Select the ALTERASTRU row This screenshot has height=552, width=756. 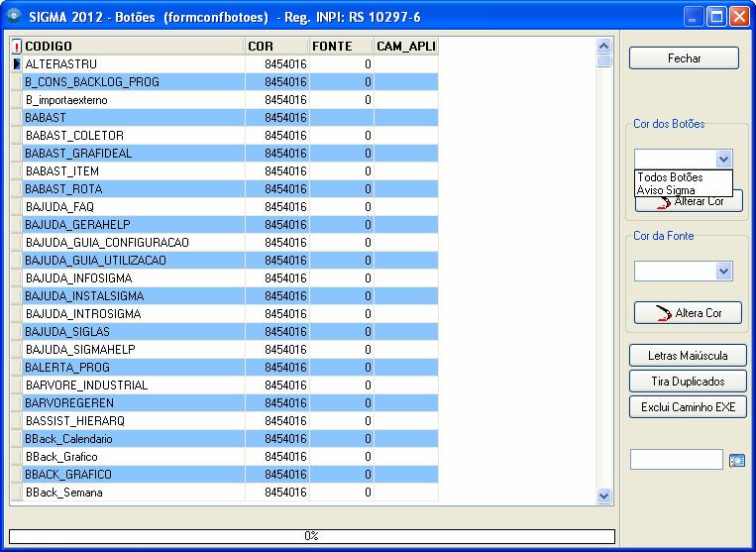(230, 64)
